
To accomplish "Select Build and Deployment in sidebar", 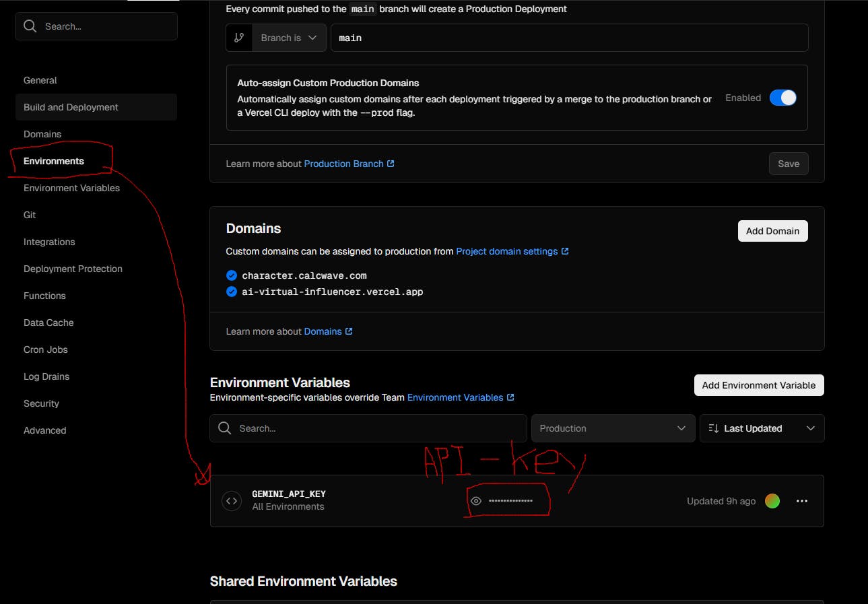I will [96, 107].
